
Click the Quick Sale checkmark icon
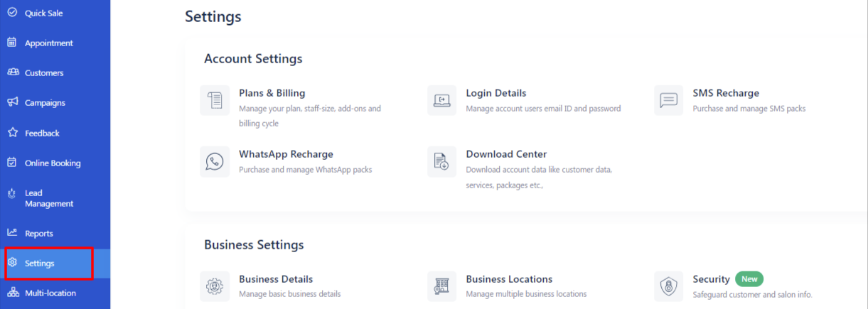pos(12,13)
